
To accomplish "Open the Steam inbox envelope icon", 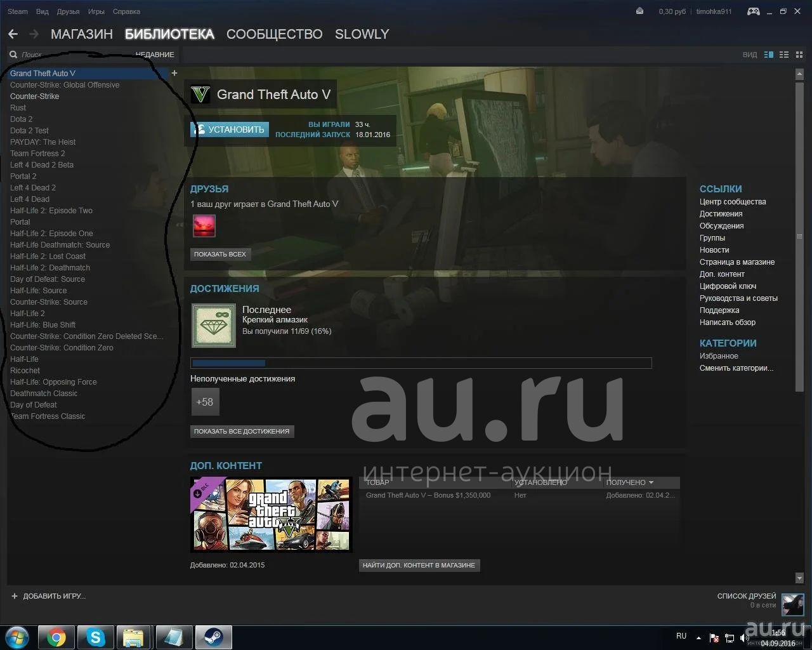I will tap(639, 11).
